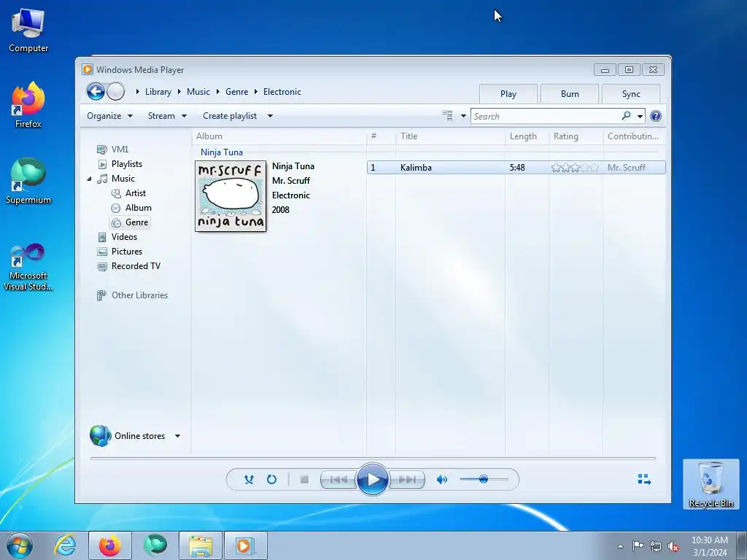747x560 pixels.
Task: Sort by the Title column header
Action: [x=450, y=136]
